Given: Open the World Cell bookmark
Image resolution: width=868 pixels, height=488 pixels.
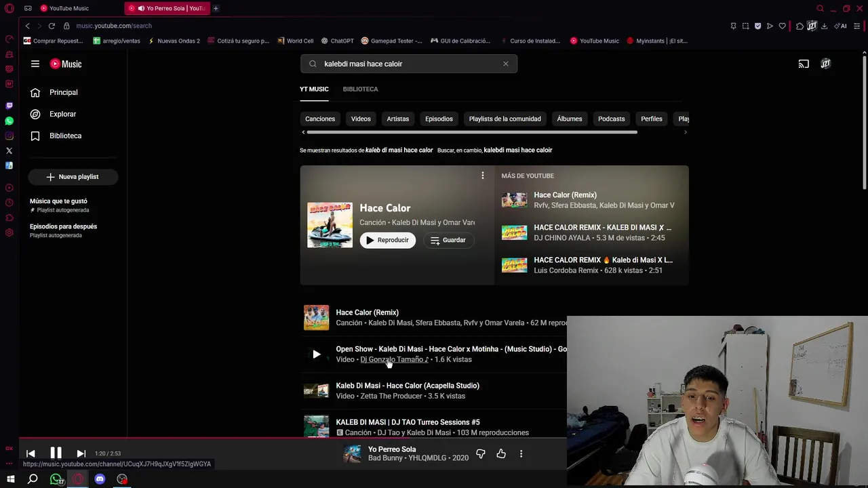Looking at the screenshot, I should point(296,41).
